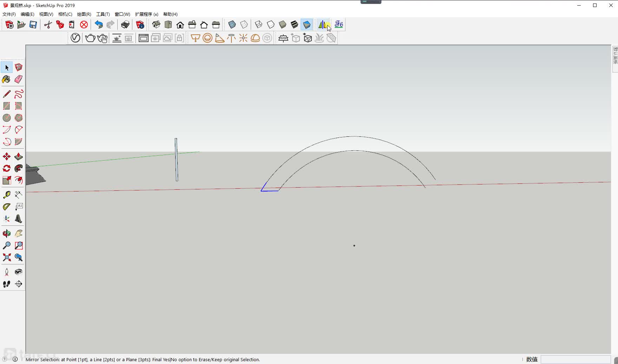Screen dimensions: 618x364
Task: Activate the Walk footsteps tool
Action: point(7,284)
